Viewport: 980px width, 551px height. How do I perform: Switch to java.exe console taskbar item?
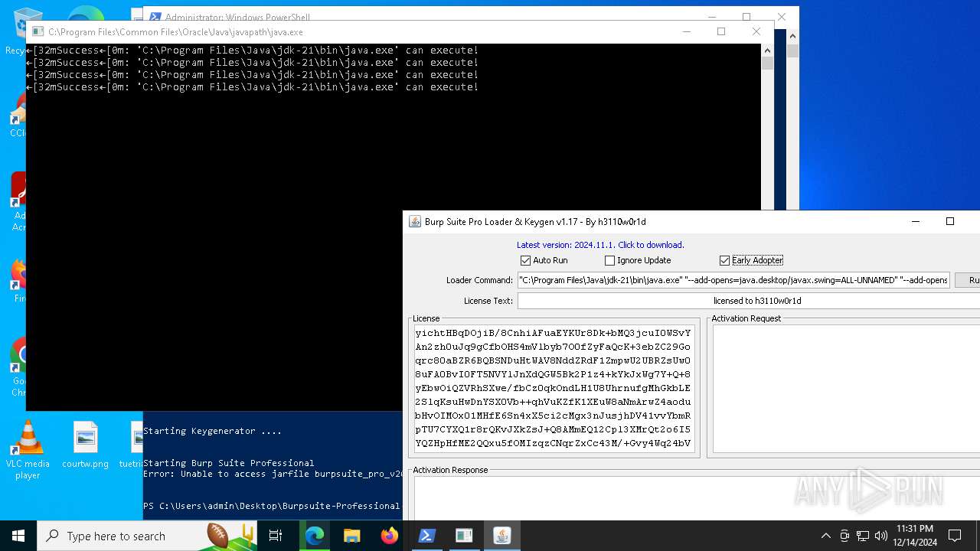(464, 536)
